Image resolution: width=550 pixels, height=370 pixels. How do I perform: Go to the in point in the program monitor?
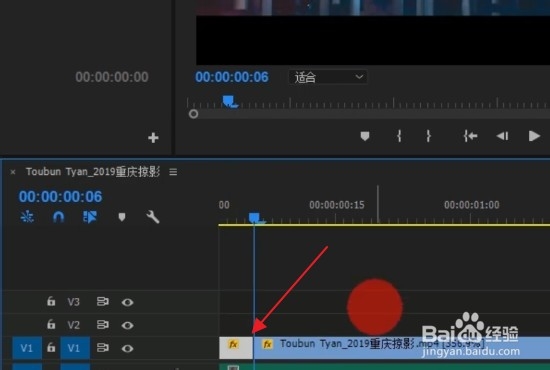[470, 136]
